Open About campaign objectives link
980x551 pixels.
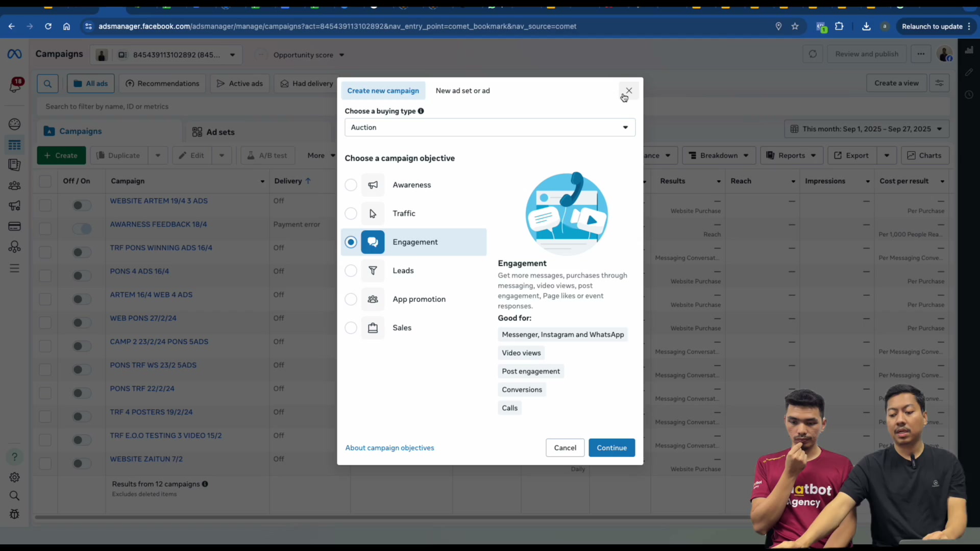coord(389,448)
